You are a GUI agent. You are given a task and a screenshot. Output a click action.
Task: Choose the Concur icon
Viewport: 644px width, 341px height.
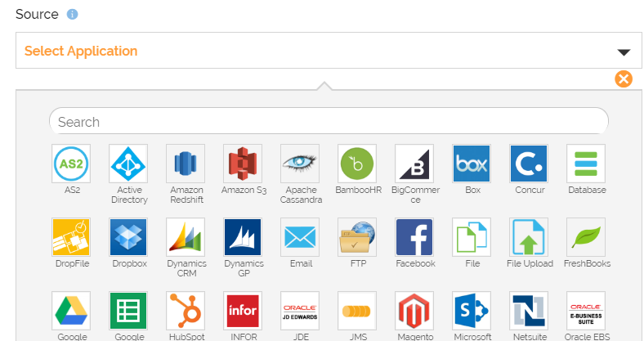529,164
